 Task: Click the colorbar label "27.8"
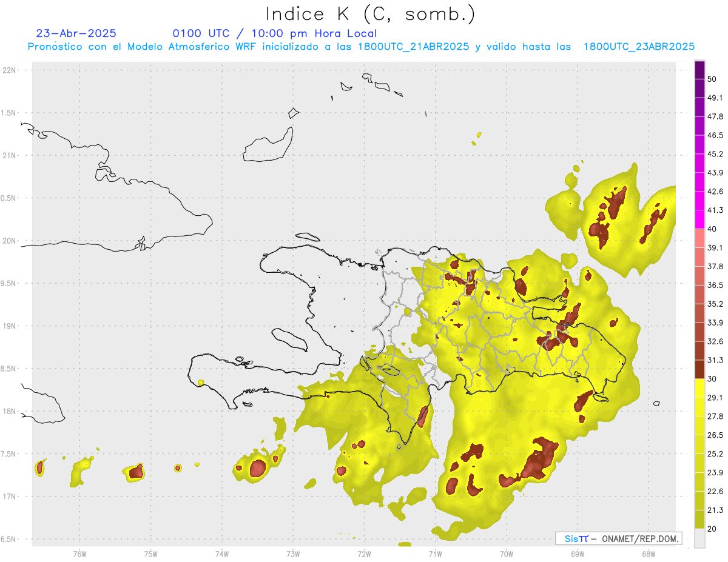click(715, 416)
